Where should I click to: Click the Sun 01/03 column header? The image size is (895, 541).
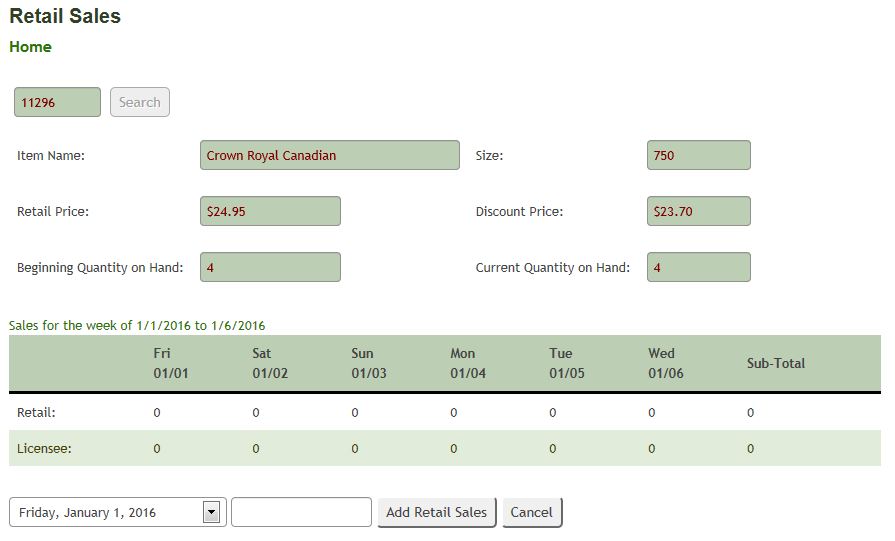point(369,363)
